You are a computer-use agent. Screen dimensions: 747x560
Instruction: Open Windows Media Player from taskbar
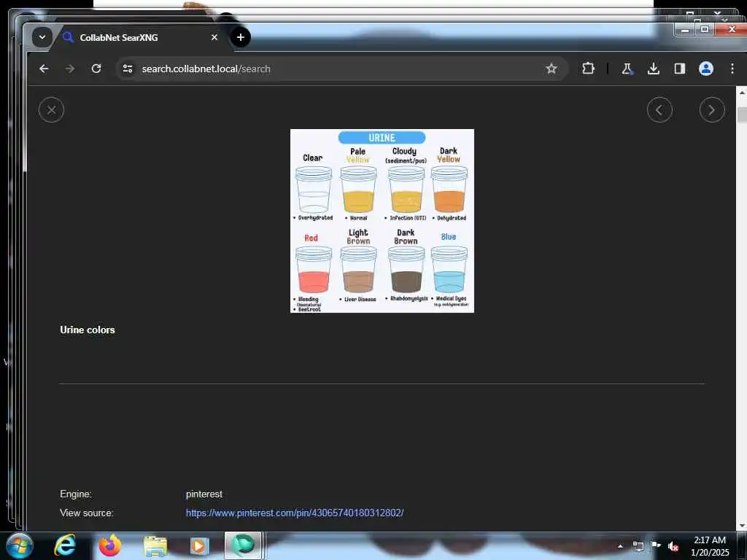pyautogui.click(x=200, y=545)
